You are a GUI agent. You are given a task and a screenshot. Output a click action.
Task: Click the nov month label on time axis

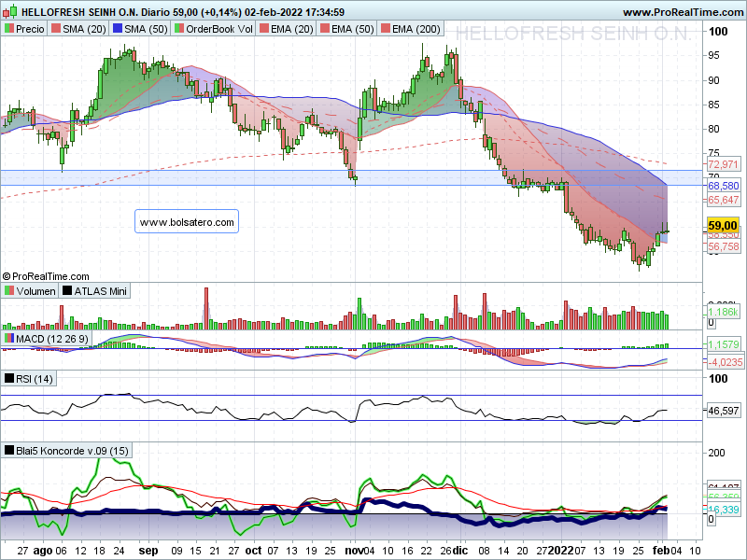(x=354, y=551)
